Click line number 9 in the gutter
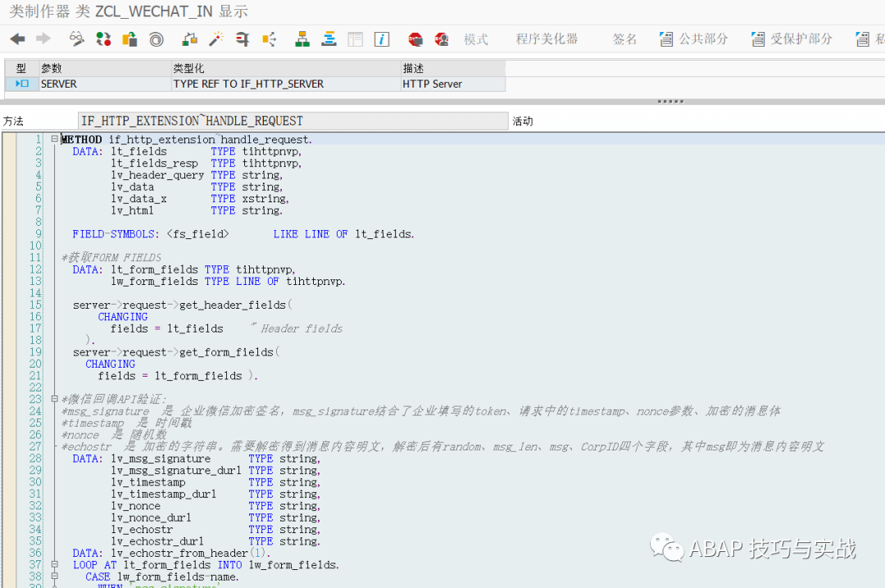This screenshot has width=885, height=588. (39, 233)
